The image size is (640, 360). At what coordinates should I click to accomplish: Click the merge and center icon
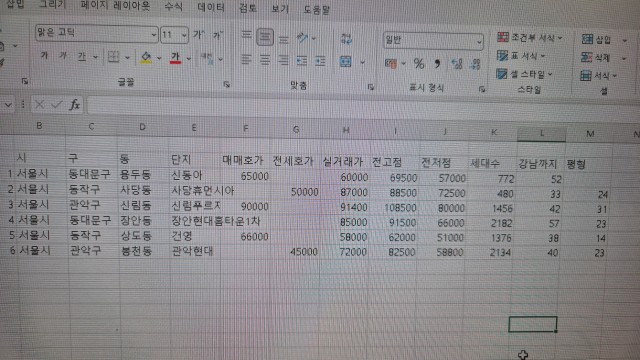pos(346,62)
